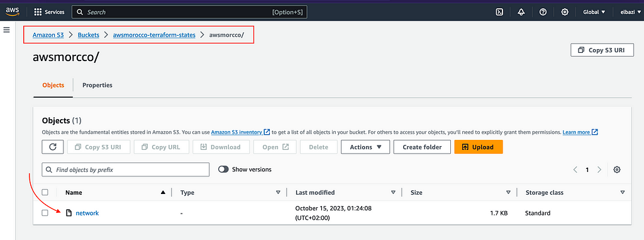Click Copy S3 URI in objects toolbar
The height and width of the screenshot is (240, 644).
point(99,147)
